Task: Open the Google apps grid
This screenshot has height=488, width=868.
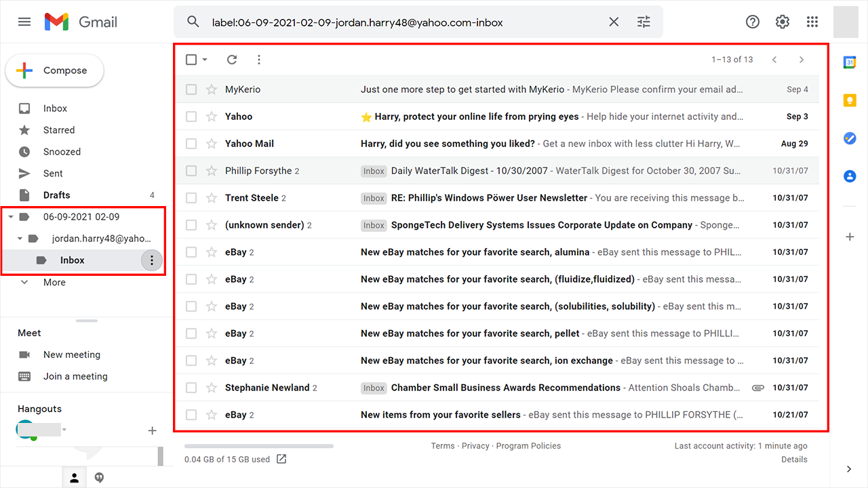Action: point(812,22)
